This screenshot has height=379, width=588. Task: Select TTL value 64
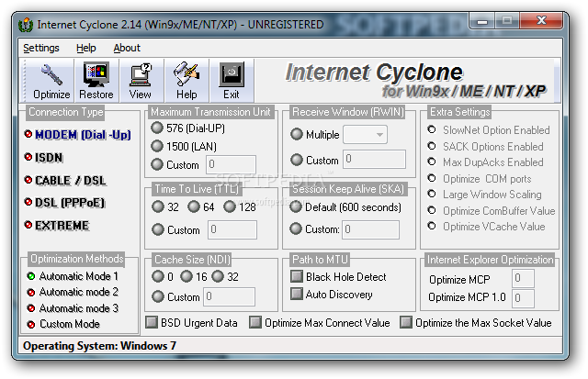pos(201,206)
